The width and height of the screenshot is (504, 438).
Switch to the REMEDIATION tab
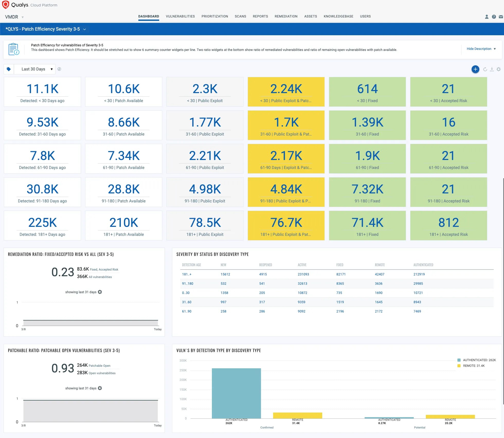point(286,16)
